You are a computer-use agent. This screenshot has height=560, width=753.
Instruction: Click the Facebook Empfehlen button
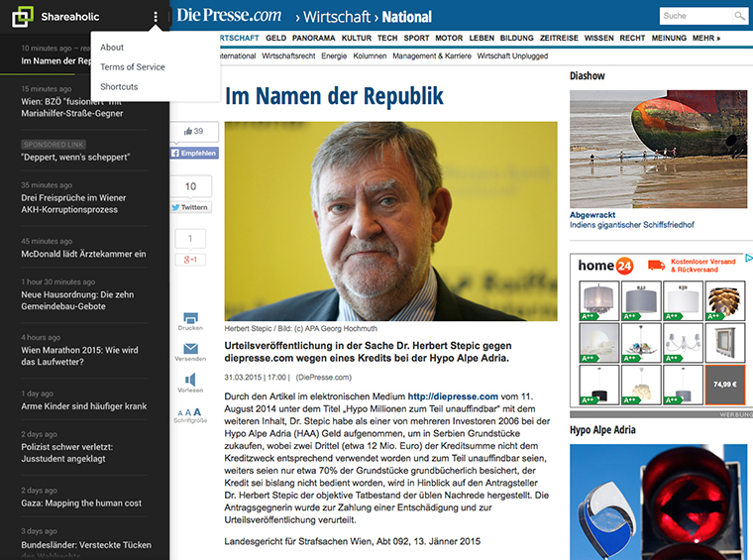click(194, 153)
